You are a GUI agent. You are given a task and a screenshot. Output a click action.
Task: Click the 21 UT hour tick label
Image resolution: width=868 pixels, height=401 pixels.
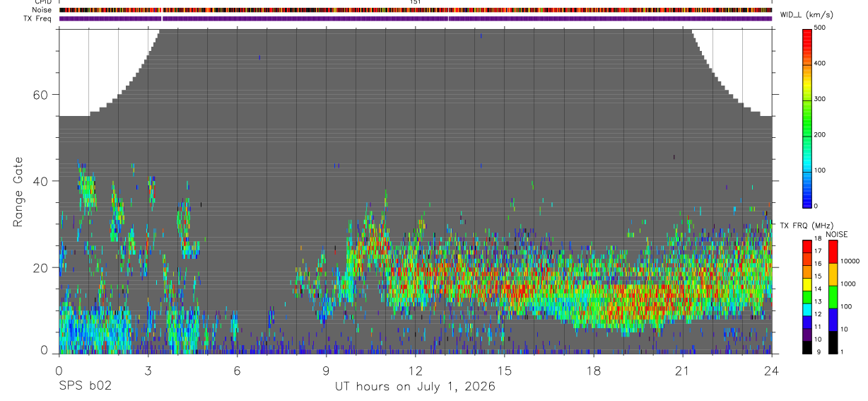tap(683, 369)
